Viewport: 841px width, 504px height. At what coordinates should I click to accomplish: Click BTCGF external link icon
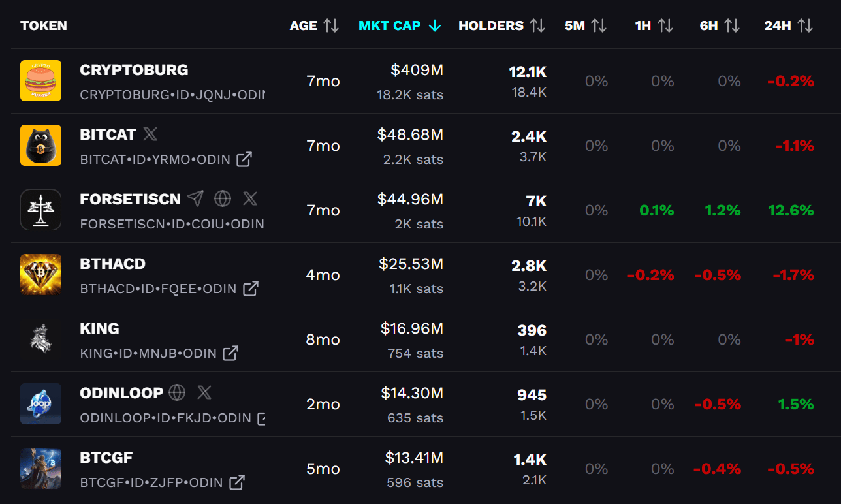coord(237,482)
